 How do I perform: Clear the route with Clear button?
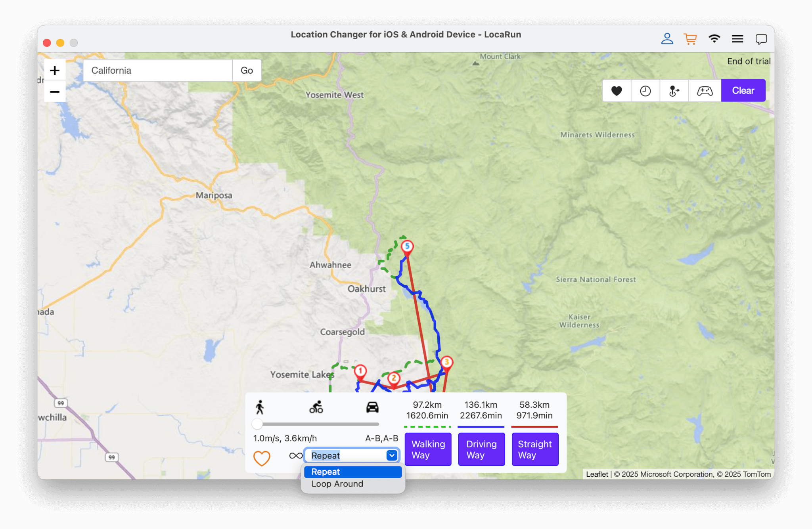point(743,91)
